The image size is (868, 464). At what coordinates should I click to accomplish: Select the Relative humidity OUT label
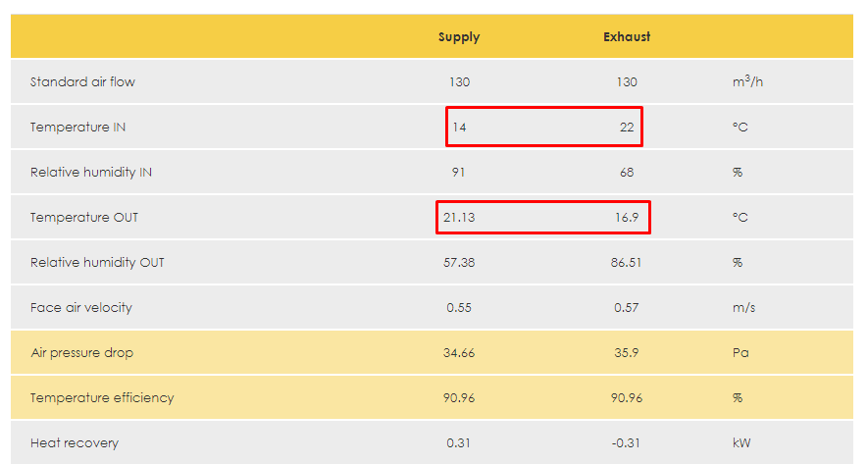(97, 263)
